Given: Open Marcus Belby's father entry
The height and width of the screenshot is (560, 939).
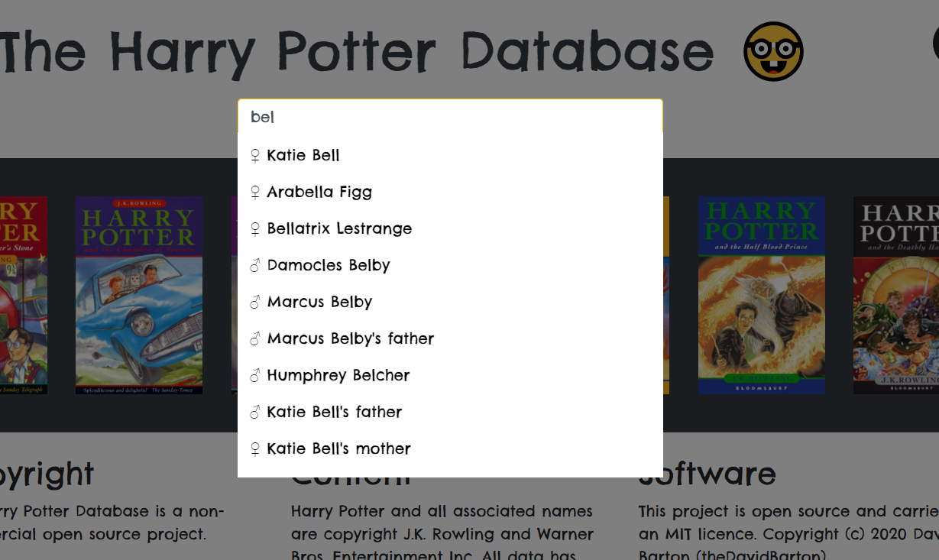Looking at the screenshot, I should click(x=450, y=338).
